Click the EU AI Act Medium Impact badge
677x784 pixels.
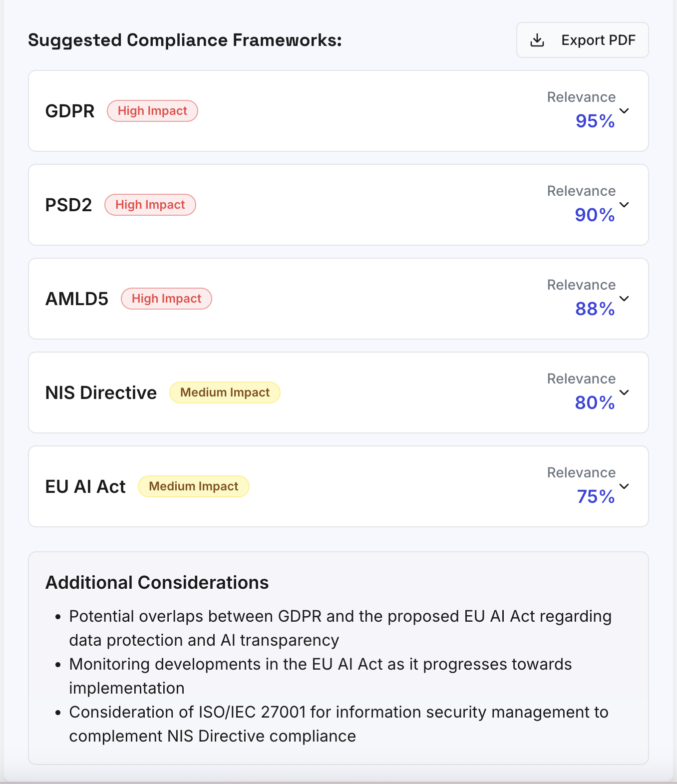[193, 486]
